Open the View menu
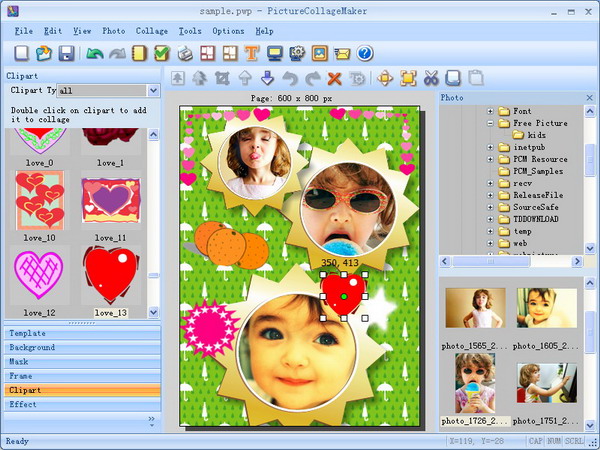Image resolution: width=600 pixels, height=450 pixels. point(82,31)
